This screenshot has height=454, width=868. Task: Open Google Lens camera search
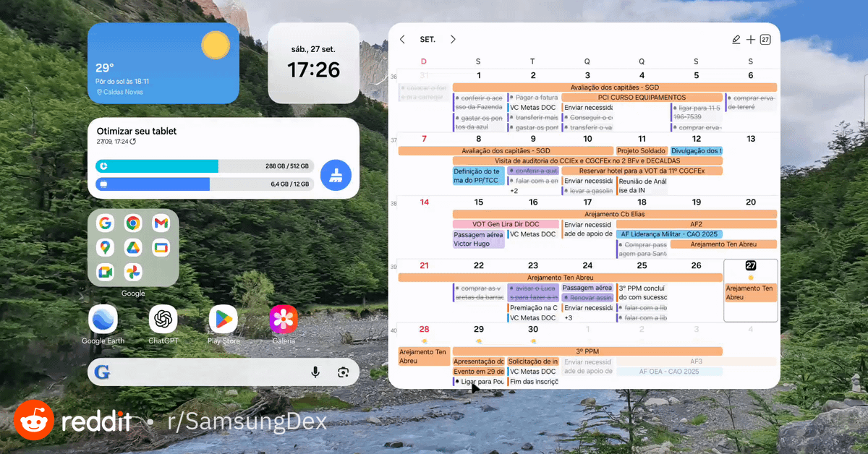343,372
